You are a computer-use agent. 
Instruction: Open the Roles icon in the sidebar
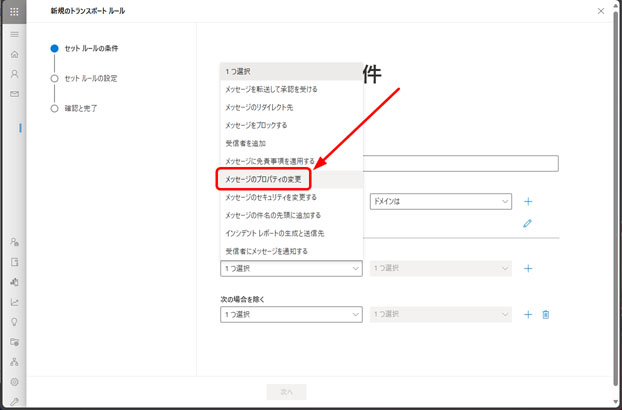tap(14, 242)
